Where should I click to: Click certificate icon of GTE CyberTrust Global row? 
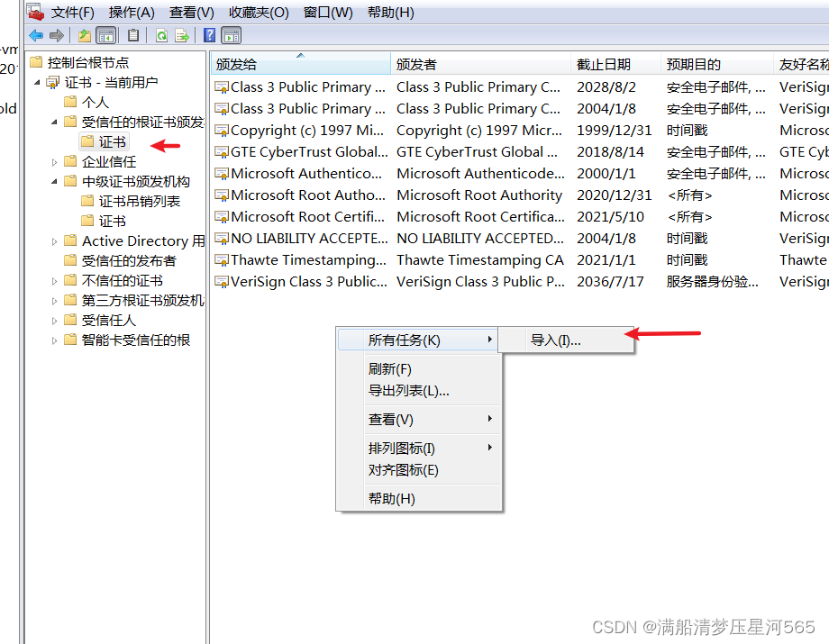[x=221, y=152]
